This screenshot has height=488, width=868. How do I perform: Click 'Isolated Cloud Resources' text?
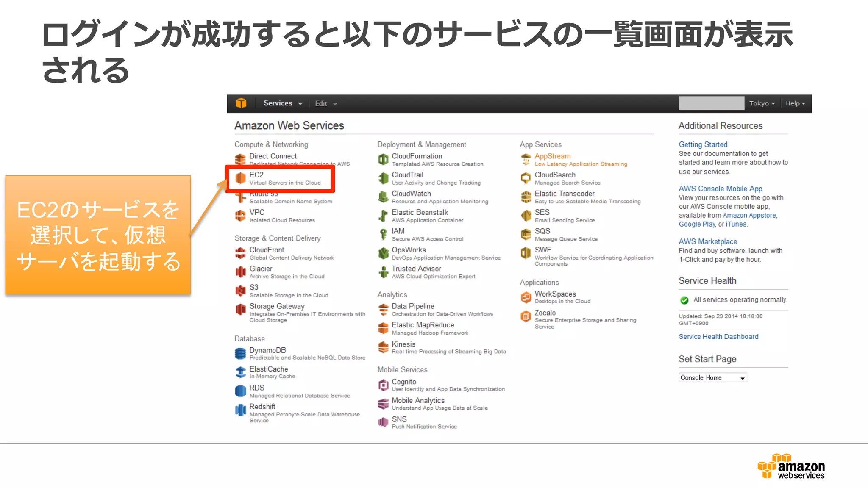(282, 220)
